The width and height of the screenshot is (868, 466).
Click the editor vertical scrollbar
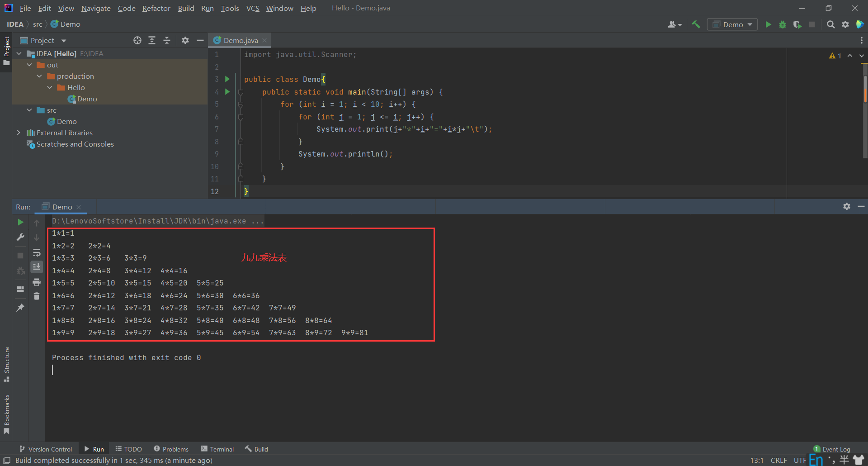[865, 111]
